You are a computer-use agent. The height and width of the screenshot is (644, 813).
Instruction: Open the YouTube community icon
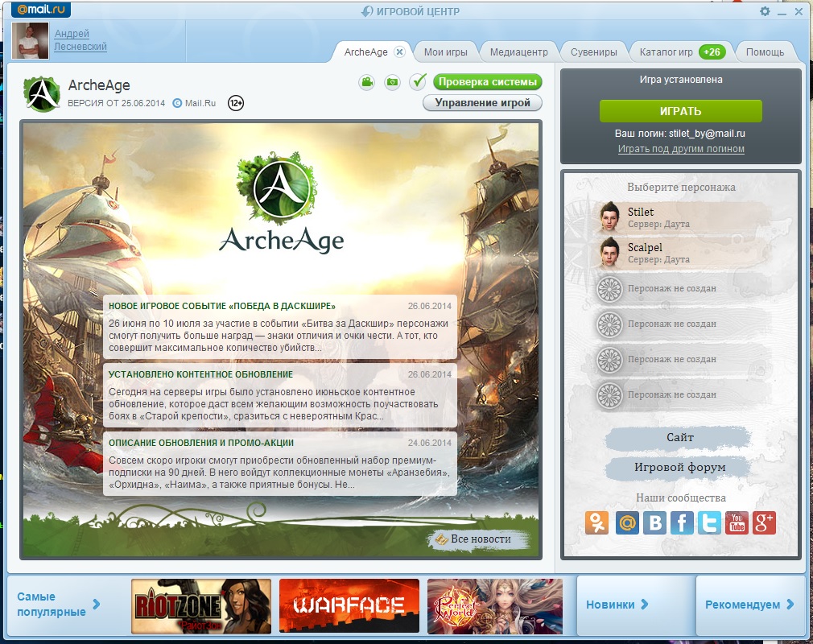tap(737, 522)
